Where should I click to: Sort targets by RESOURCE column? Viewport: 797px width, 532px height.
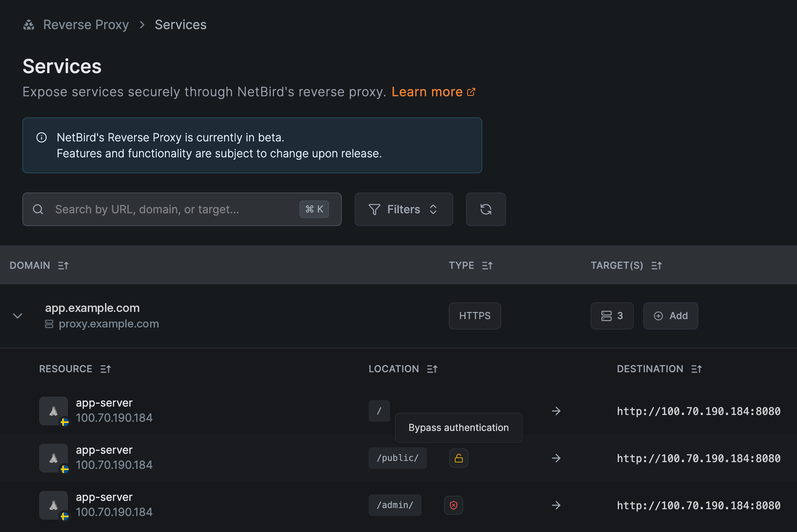pyautogui.click(x=75, y=369)
